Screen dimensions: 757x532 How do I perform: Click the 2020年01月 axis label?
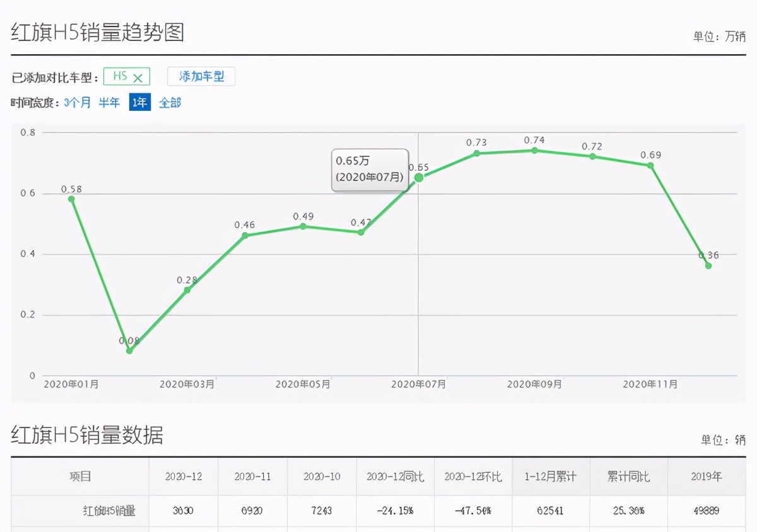pyautogui.click(x=71, y=384)
